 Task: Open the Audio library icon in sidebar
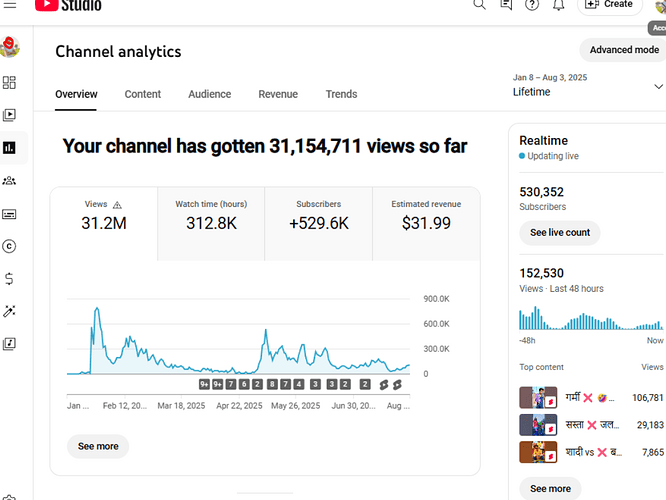(x=9, y=344)
